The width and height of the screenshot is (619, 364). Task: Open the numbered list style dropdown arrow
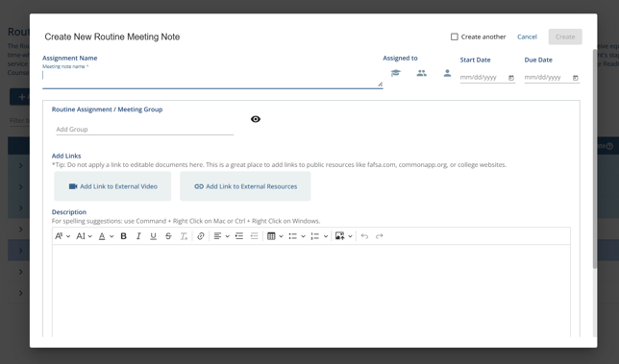[x=326, y=236]
